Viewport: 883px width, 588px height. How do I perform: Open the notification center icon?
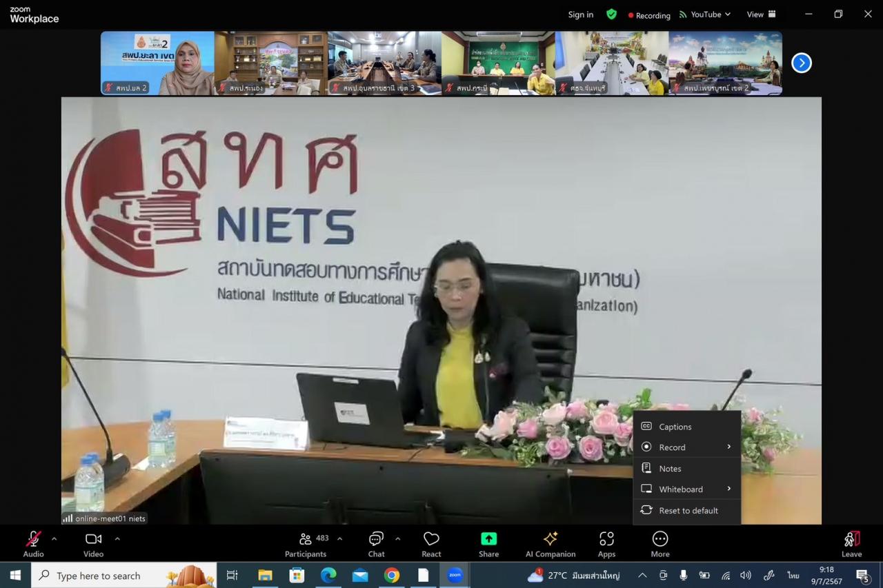(x=863, y=575)
